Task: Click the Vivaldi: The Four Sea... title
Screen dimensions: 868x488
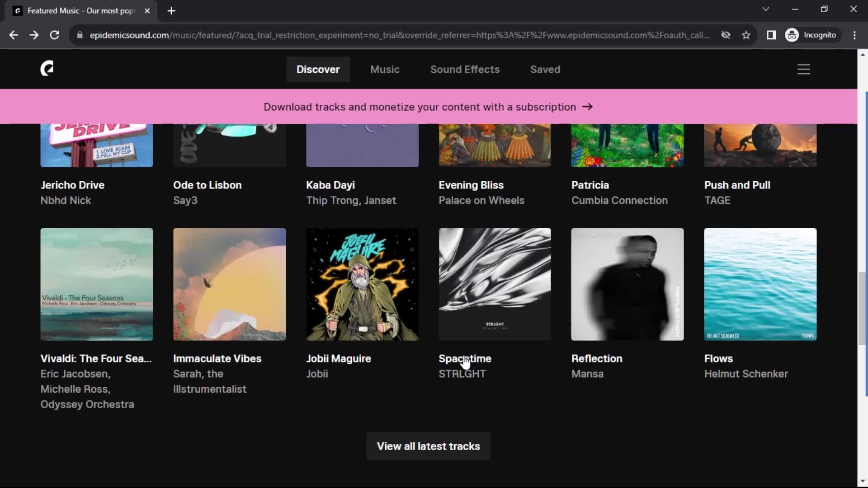Action: pyautogui.click(x=96, y=359)
